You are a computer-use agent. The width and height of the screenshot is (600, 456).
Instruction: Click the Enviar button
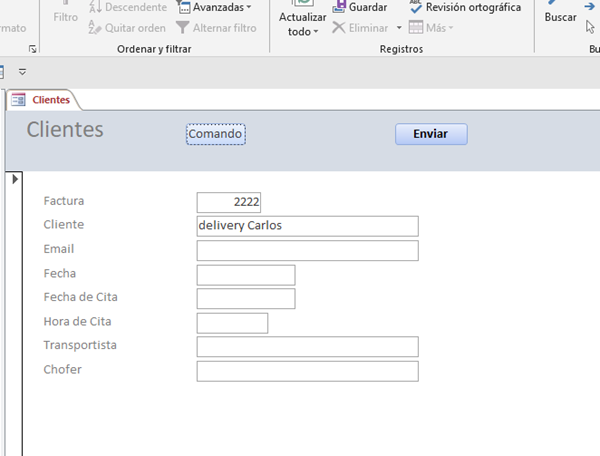[431, 134]
